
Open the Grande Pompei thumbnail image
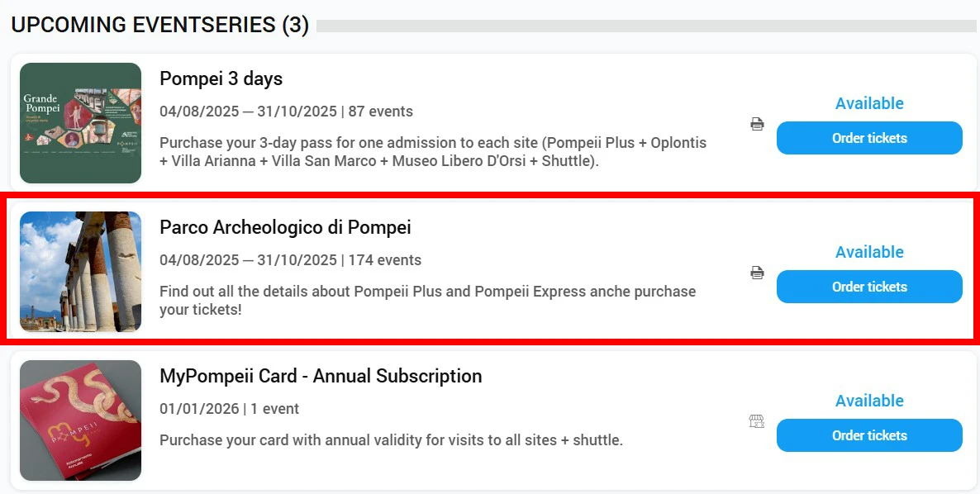(x=81, y=123)
